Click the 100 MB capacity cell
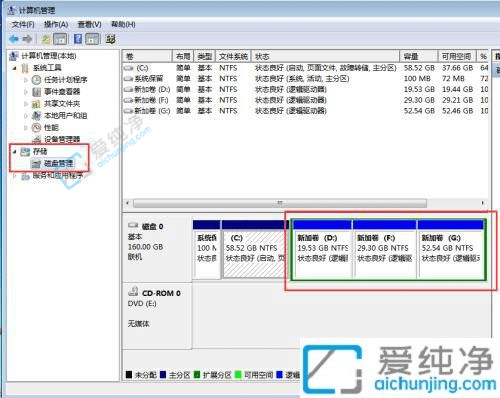500x398 pixels. (x=417, y=79)
